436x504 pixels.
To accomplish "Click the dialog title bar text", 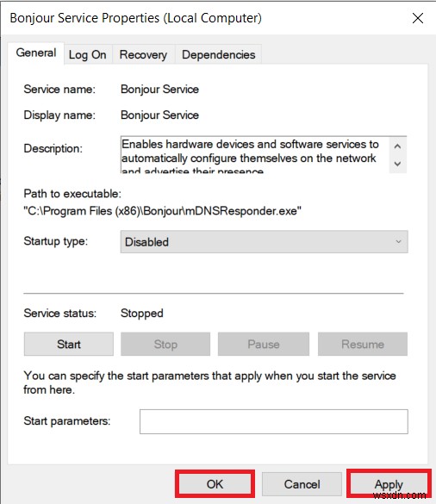I will pos(135,18).
